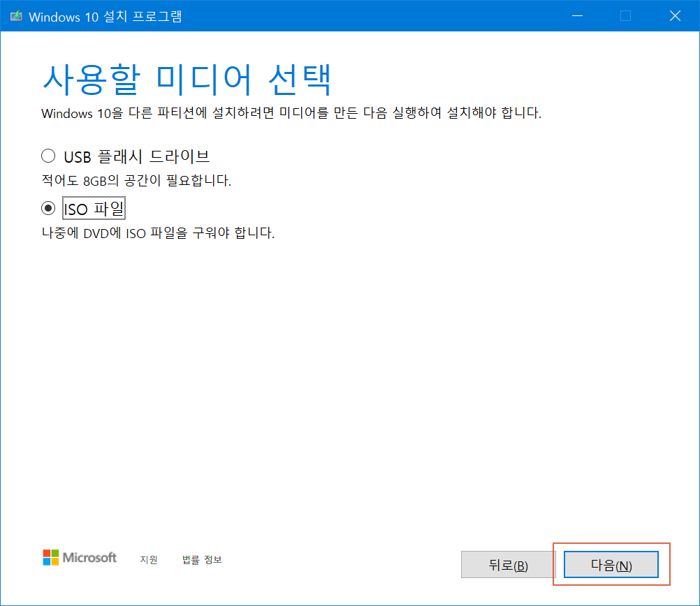The height and width of the screenshot is (606, 700).
Task: Click the Windows 10 setup title bar icon
Action: [x=16, y=17]
